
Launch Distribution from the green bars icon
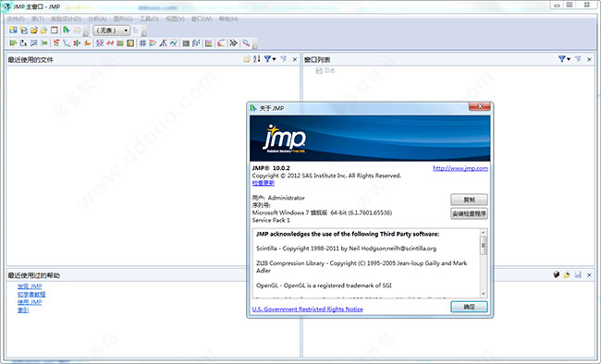click(13, 43)
